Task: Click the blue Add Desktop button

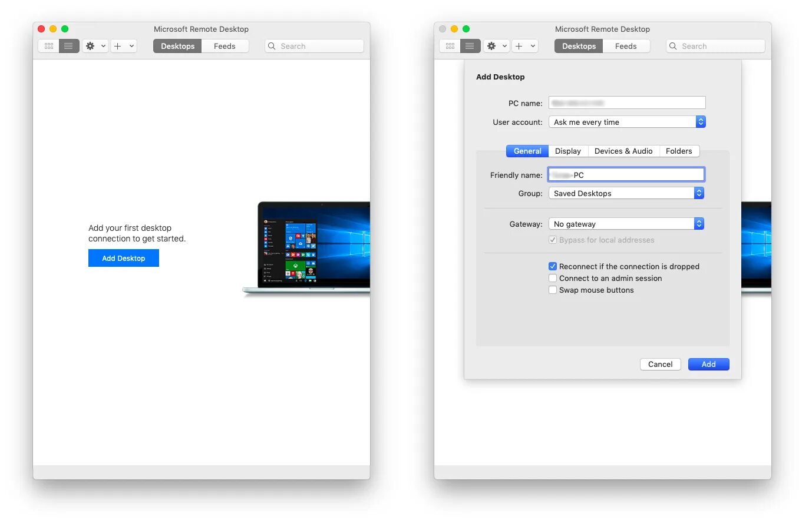Action: pyautogui.click(x=124, y=258)
